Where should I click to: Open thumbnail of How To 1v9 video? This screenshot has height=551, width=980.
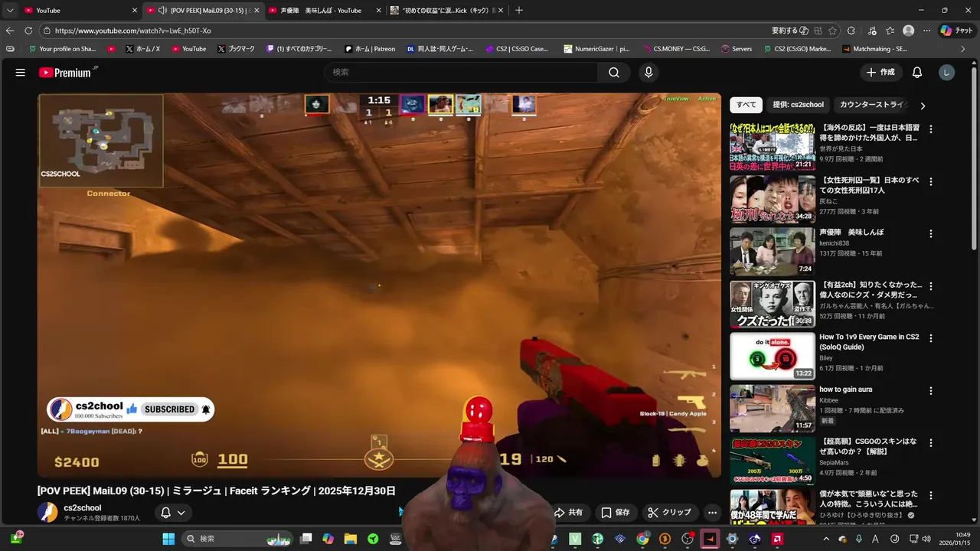coord(773,356)
